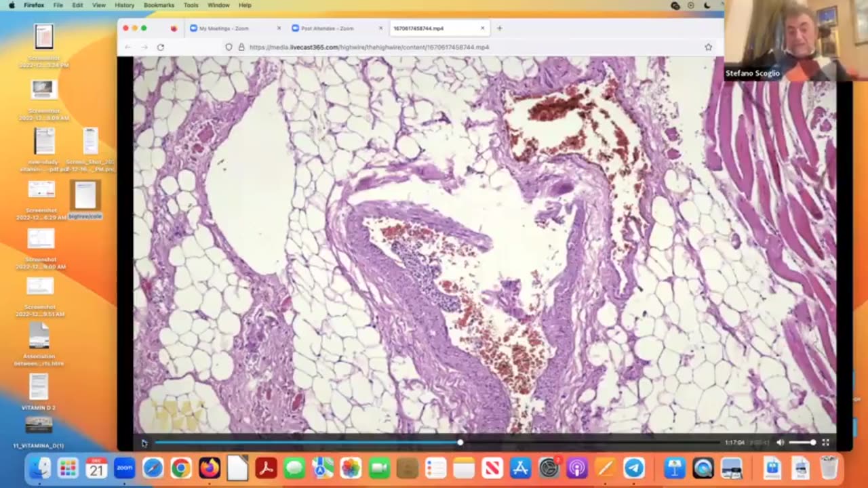Adjust the video volume slider

pyautogui.click(x=802, y=443)
